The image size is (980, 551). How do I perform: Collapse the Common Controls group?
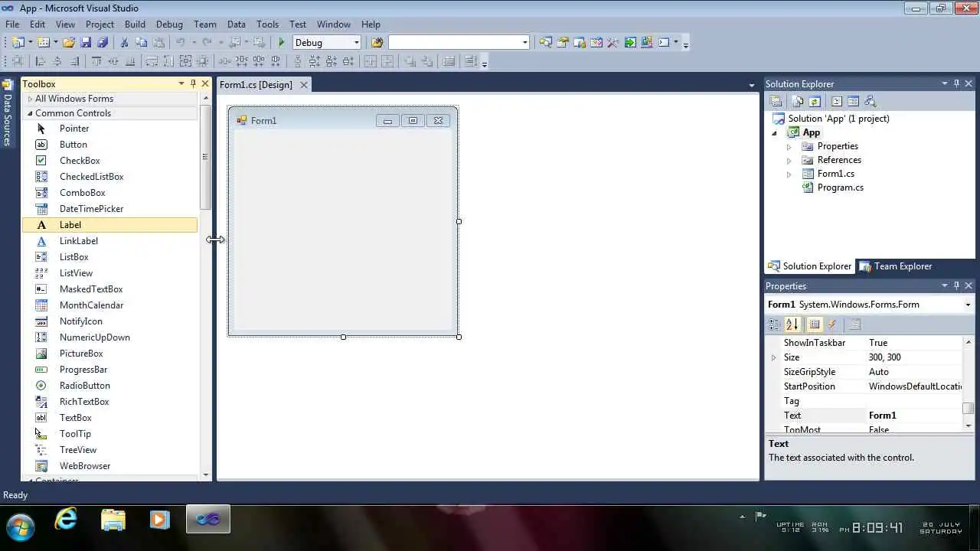pos(31,113)
